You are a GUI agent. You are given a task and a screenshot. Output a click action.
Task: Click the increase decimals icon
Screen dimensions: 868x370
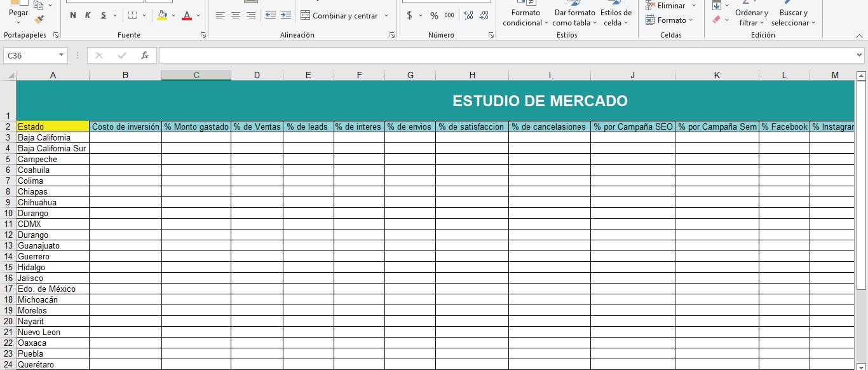click(468, 15)
